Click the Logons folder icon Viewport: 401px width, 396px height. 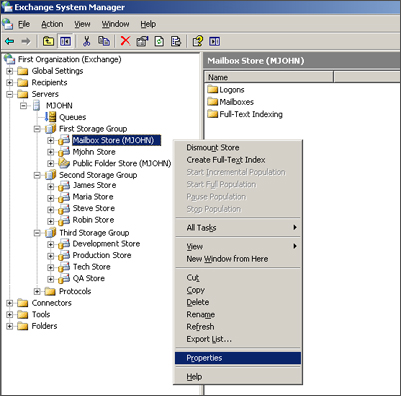(212, 89)
